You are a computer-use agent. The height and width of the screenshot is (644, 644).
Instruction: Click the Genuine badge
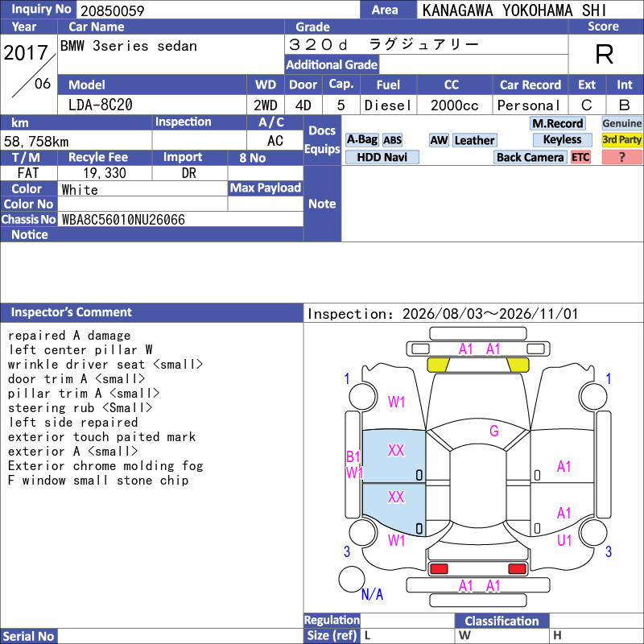tap(621, 123)
